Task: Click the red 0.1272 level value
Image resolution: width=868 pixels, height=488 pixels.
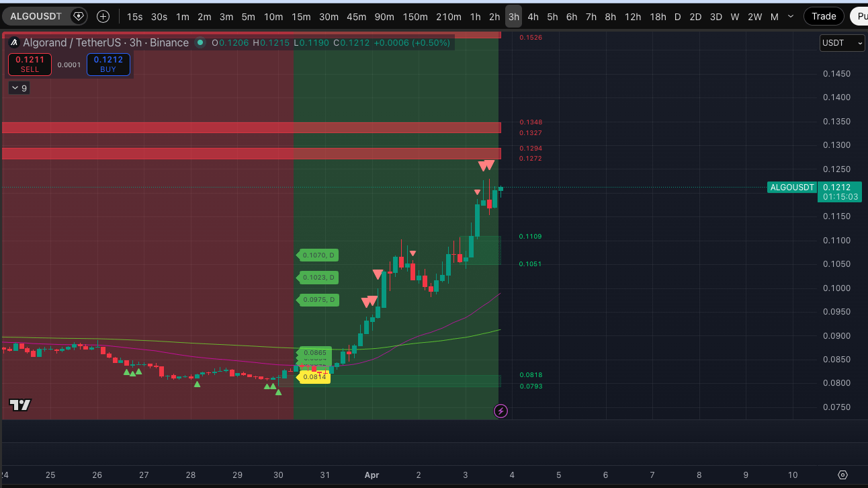Action: [531, 159]
